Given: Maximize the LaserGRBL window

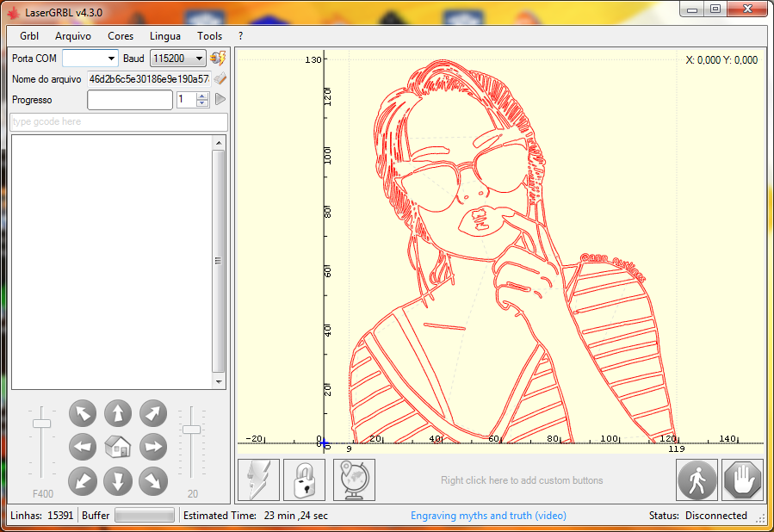Looking at the screenshot, I should click(x=715, y=9).
